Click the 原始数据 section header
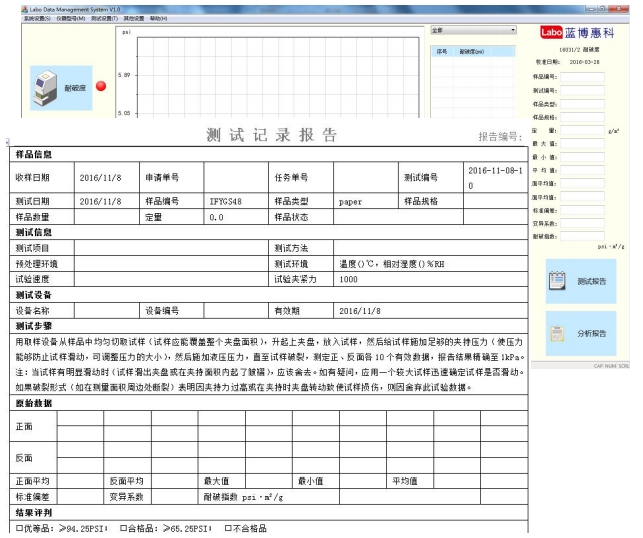643x538 pixels. click(x=34, y=404)
